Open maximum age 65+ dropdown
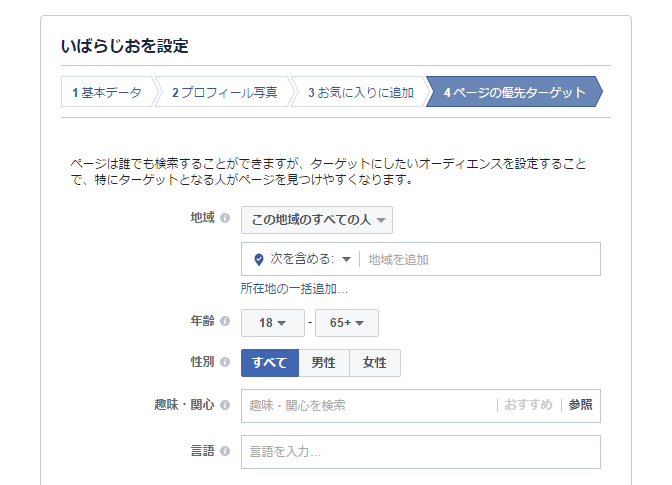Image resolution: width=672 pixels, height=485 pixels. click(347, 323)
